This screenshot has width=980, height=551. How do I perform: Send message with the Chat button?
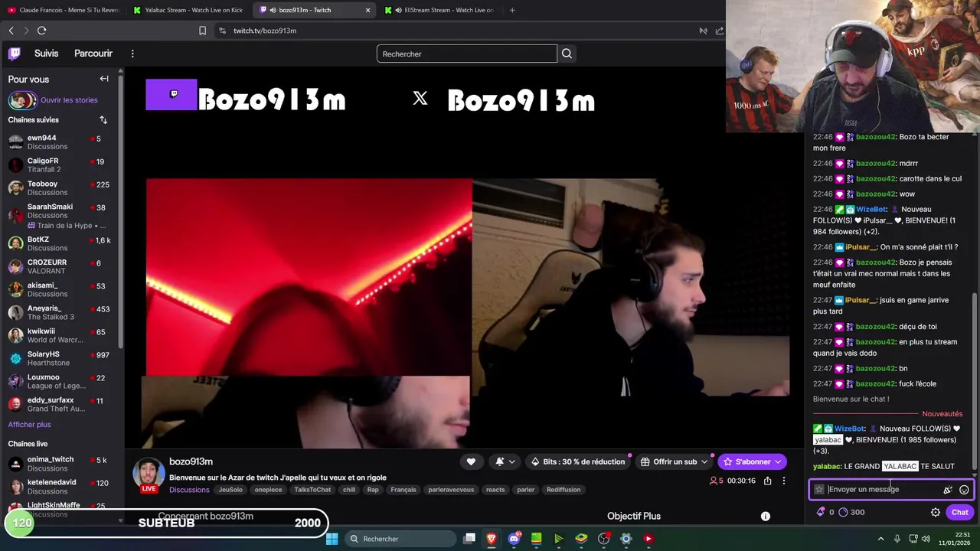(x=959, y=513)
